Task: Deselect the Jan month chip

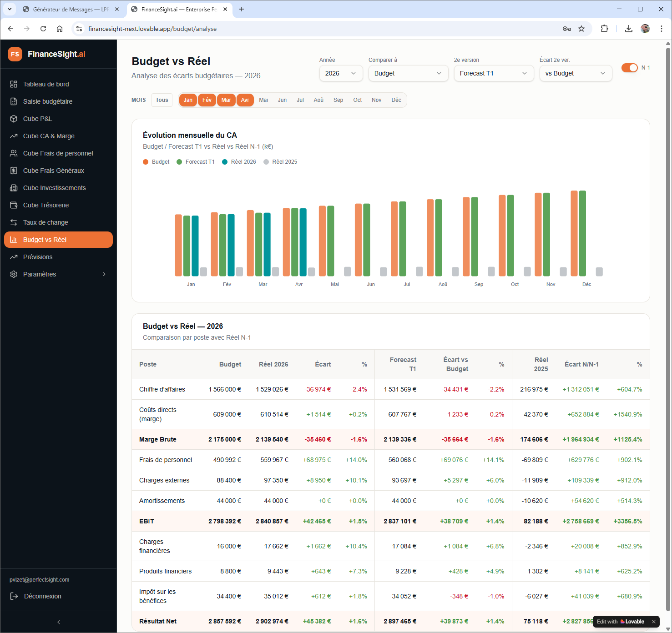Action: pos(188,100)
